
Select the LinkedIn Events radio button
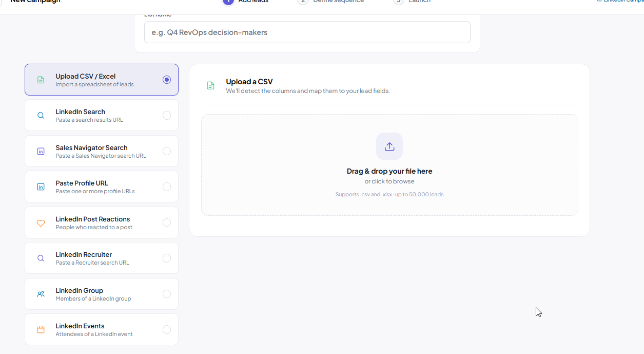click(167, 329)
